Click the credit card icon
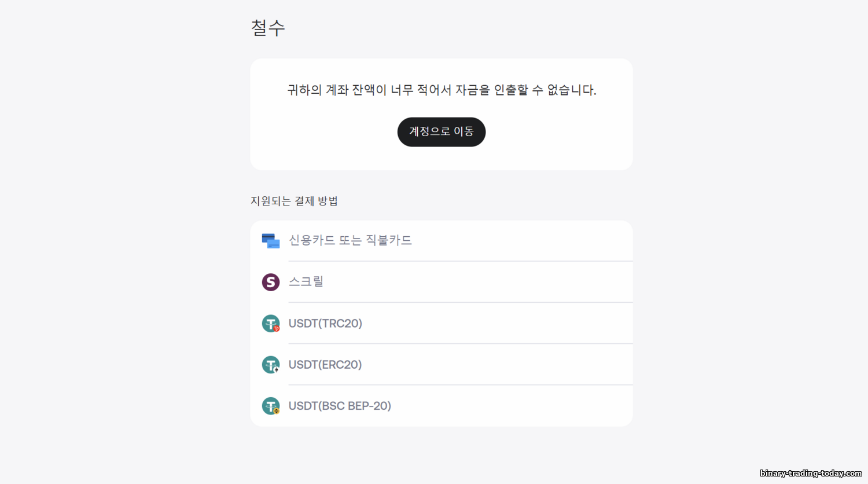This screenshot has height=484, width=868. [270, 241]
